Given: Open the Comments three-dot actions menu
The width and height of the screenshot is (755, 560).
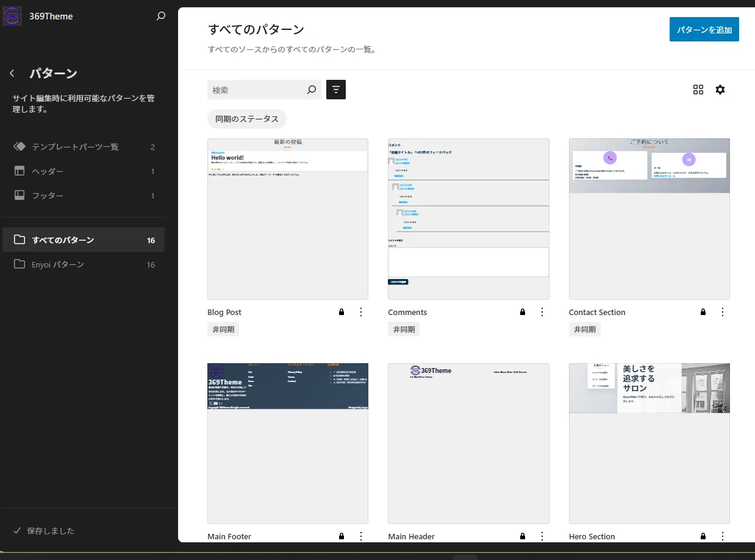Looking at the screenshot, I should click(542, 312).
